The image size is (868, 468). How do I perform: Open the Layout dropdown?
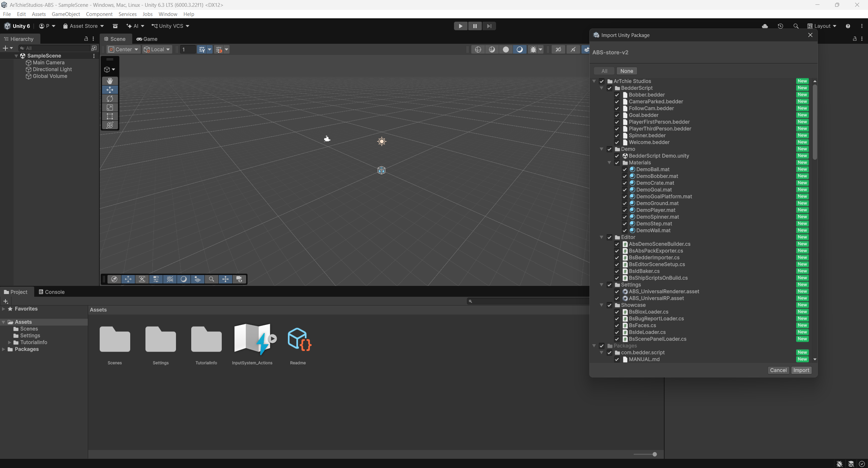click(x=822, y=26)
